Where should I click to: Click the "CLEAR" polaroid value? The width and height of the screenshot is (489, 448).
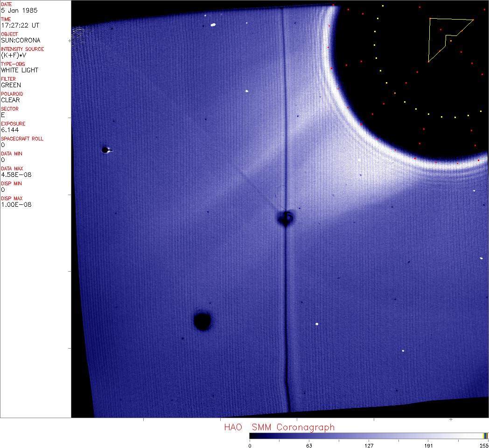click(x=10, y=100)
